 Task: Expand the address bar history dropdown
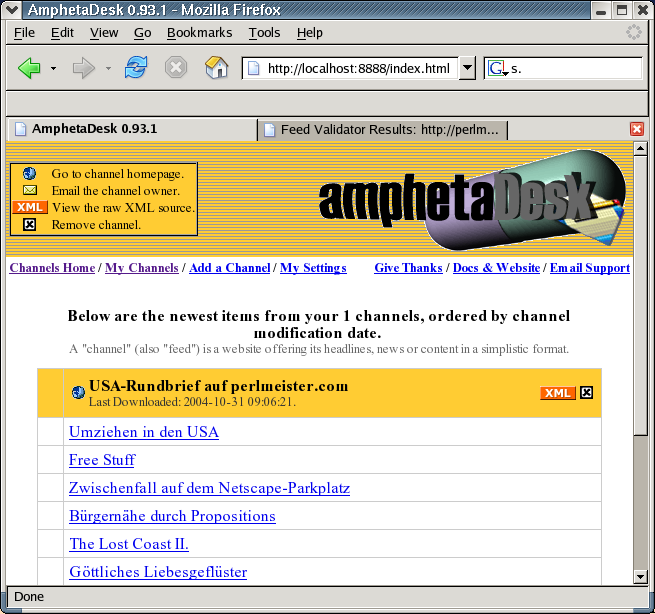[467, 68]
